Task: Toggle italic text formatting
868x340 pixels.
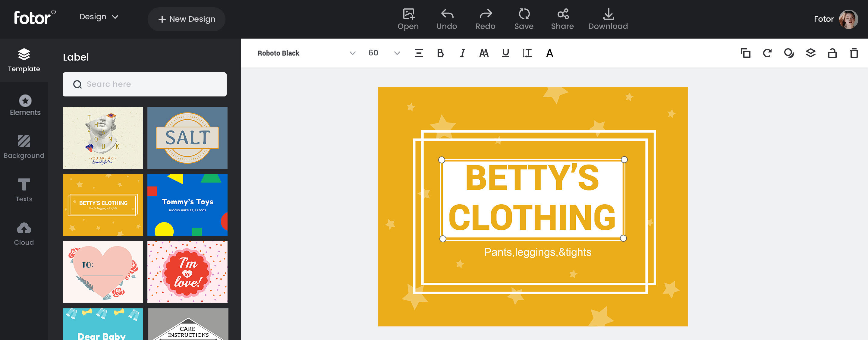Action: click(x=462, y=53)
